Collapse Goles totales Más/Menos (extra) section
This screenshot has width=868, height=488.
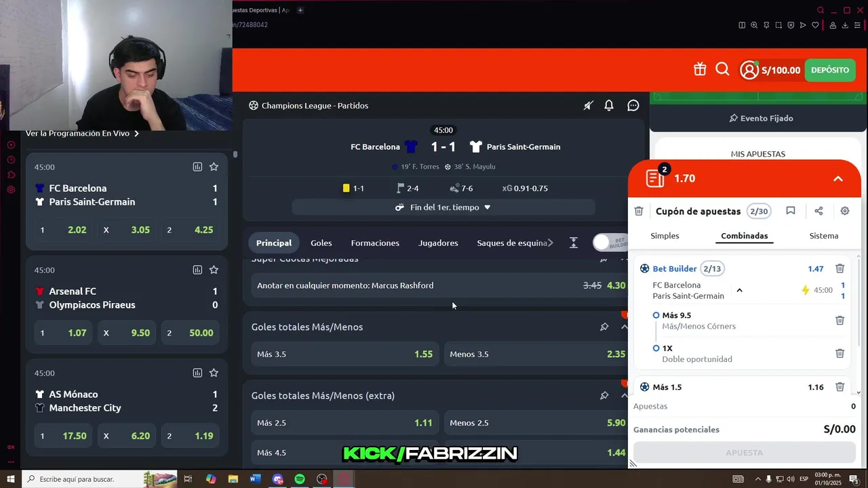click(625, 395)
